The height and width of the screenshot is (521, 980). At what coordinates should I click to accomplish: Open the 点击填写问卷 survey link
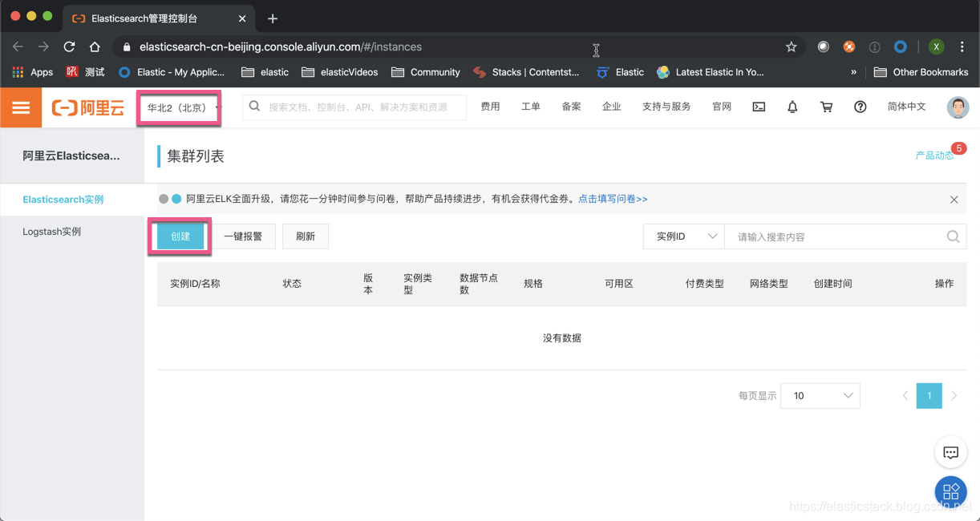[613, 199]
